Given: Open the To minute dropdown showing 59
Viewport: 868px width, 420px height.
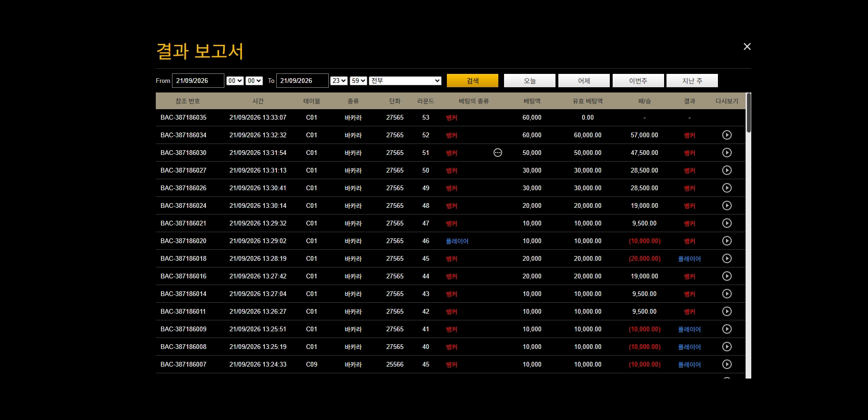Looking at the screenshot, I should (358, 81).
